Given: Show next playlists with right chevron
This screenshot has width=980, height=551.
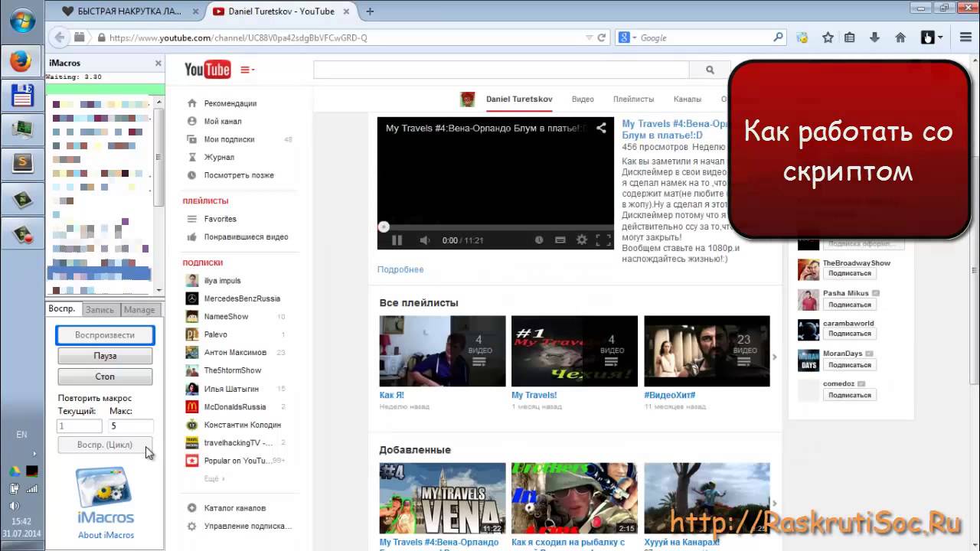Looking at the screenshot, I should point(775,357).
